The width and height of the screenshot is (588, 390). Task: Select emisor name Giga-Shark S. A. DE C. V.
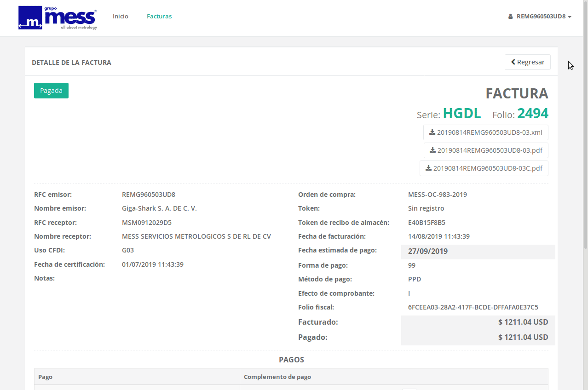click(159, 208)
